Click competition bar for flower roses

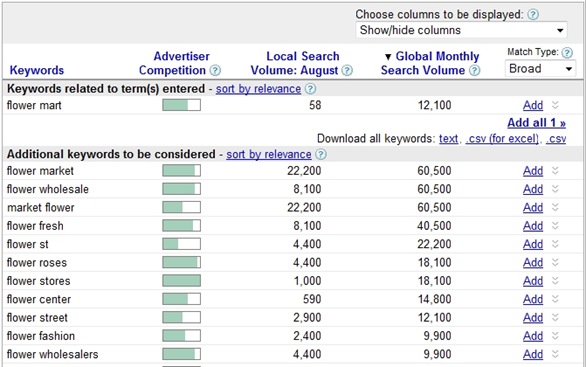181,262
